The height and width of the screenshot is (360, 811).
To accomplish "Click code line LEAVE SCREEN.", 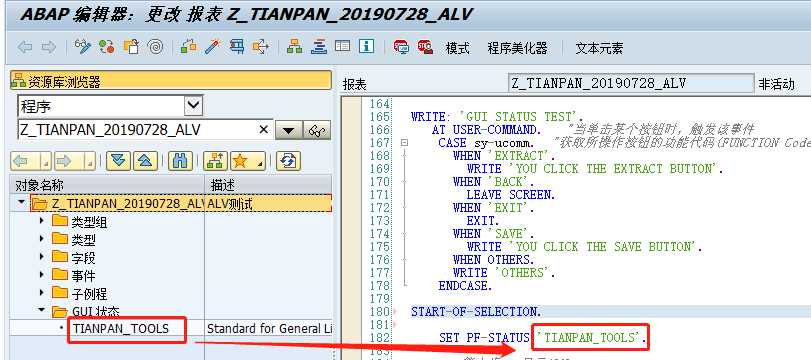I will click(510, 194).
